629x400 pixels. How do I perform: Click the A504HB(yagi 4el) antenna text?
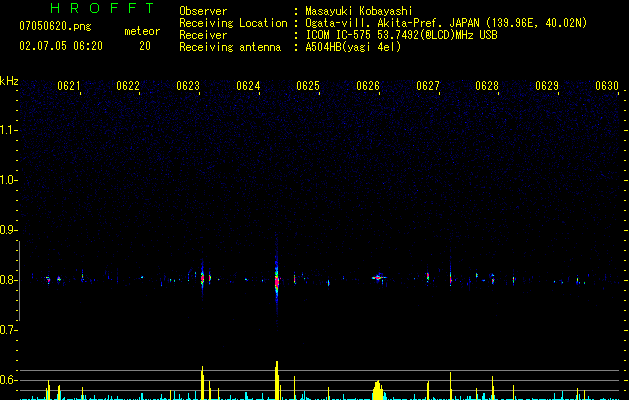coord(353,47)
